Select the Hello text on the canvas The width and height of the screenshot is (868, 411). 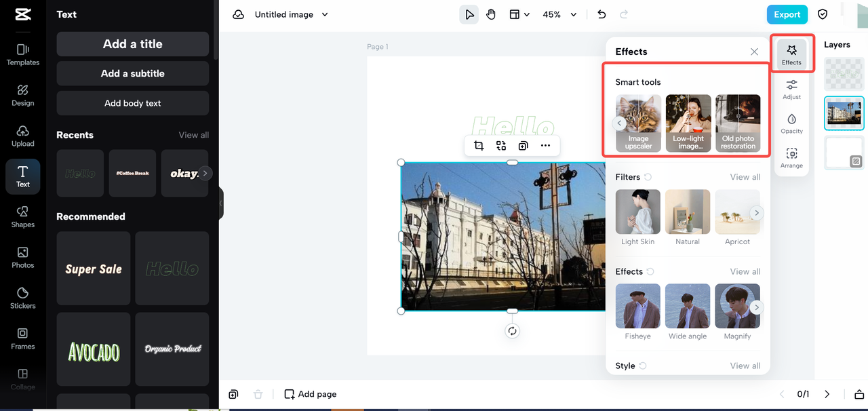click(513, 127)
